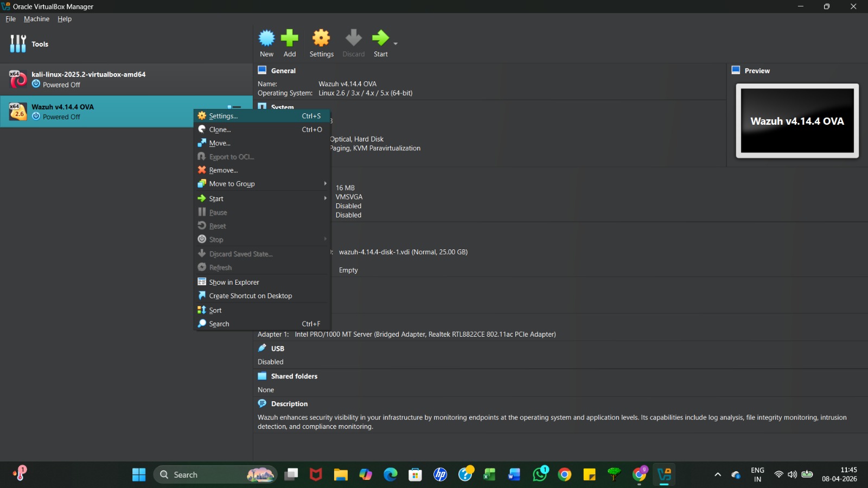Image resolution: width=868 pixels, height=488 pixels.
Task: Open File Explorer from the taskbar
Action: tap(341, 475)
